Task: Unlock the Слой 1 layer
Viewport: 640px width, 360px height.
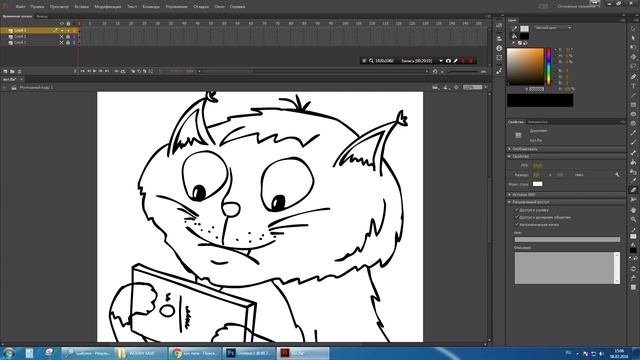Action: pos(68,42)
